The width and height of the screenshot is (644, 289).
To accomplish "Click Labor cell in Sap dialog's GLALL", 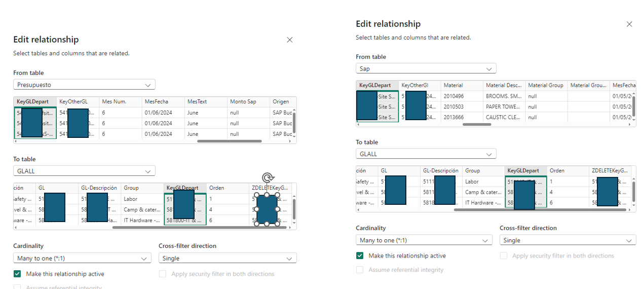I will [x=483, y=181].
